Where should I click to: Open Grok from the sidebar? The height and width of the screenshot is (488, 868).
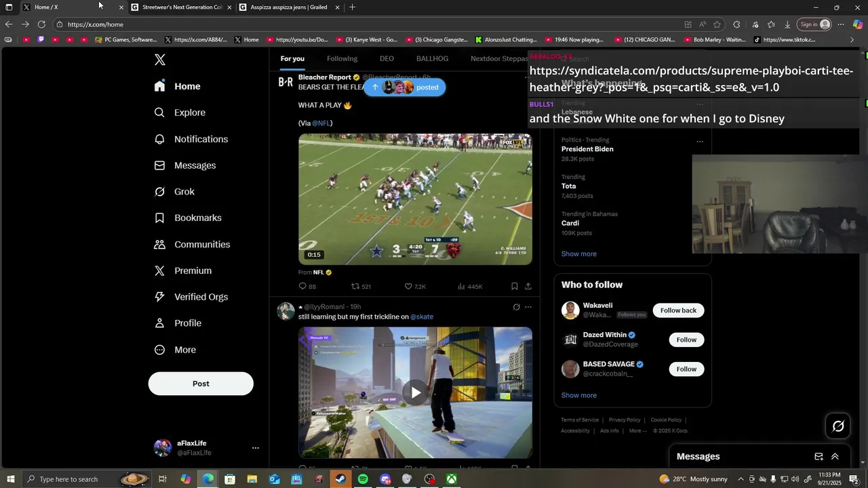pos(174,192)
